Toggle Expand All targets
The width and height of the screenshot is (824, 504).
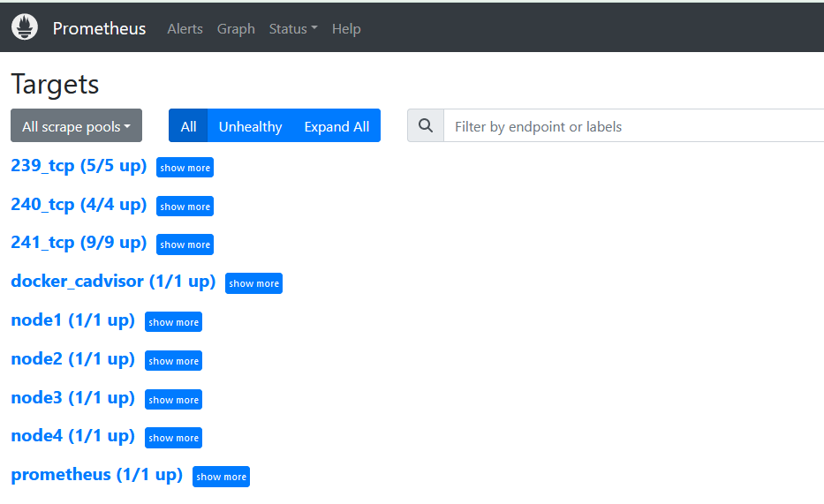coord(336,125)
